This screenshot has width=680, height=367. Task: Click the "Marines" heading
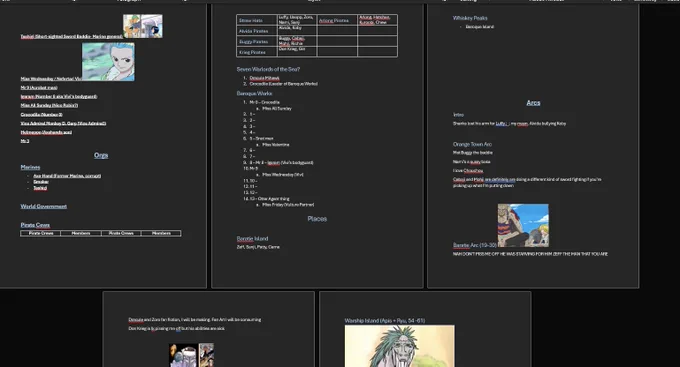30,167
